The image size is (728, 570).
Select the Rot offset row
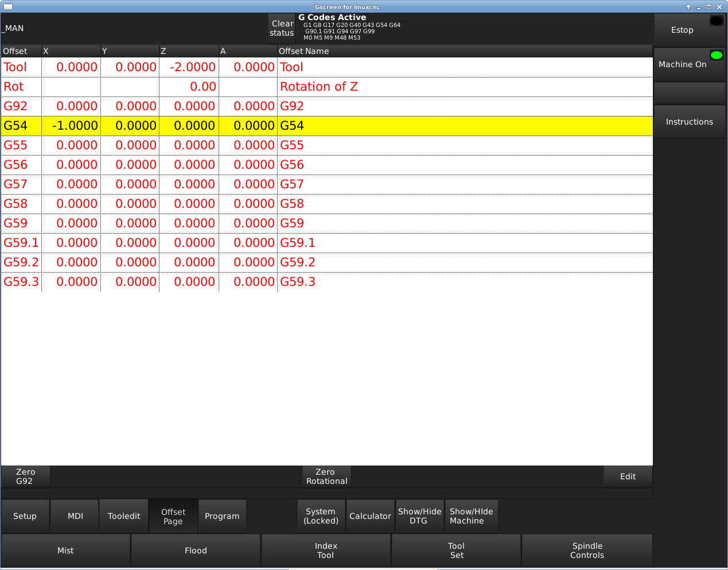[326, 87]
